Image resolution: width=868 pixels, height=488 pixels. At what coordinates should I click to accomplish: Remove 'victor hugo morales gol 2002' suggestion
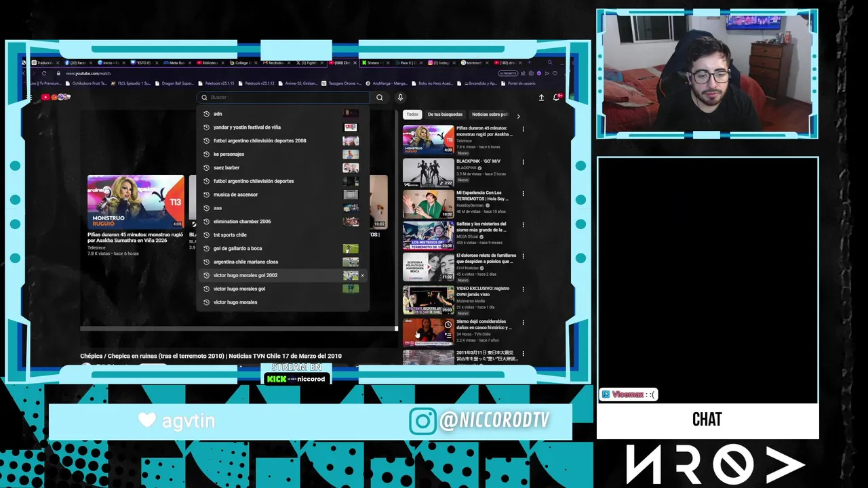(x=362, y=275)
